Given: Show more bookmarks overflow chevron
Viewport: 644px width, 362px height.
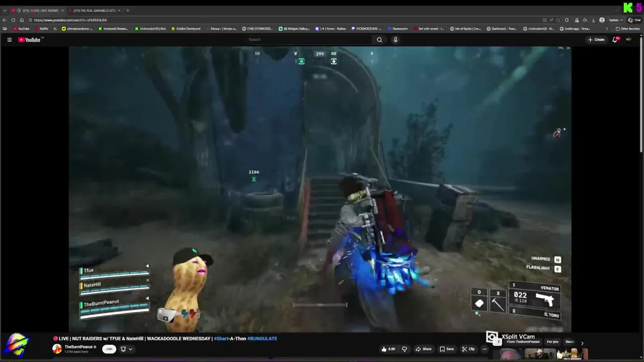Looking at the screenshot, I should click(606, 29).
